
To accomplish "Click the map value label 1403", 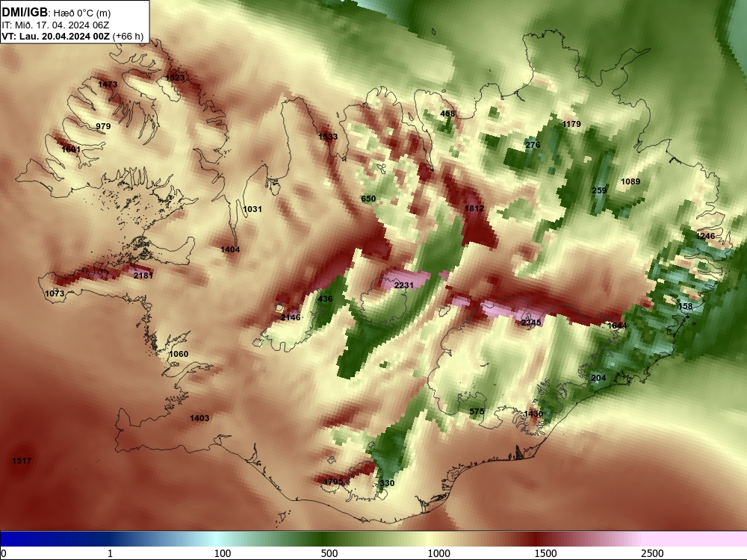I will coord(199,418).
